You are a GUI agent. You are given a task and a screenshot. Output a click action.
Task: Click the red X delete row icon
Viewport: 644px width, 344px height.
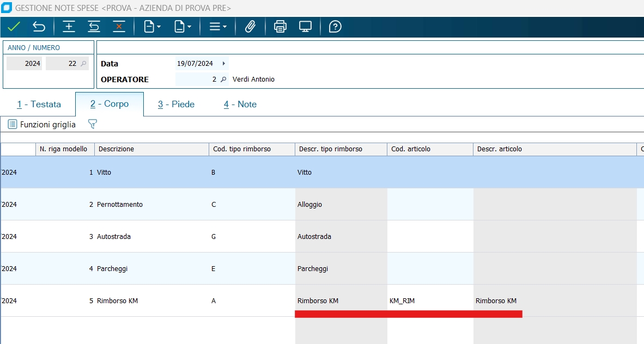pos(119,27)
